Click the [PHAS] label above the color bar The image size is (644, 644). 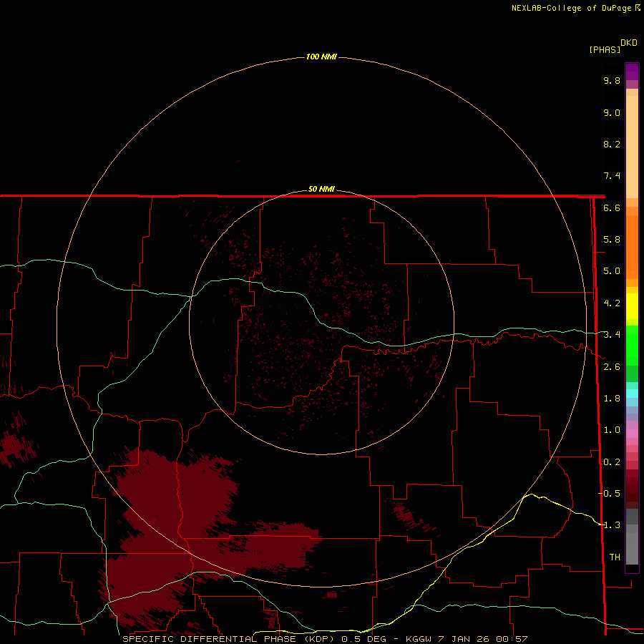tap(605, 49)
